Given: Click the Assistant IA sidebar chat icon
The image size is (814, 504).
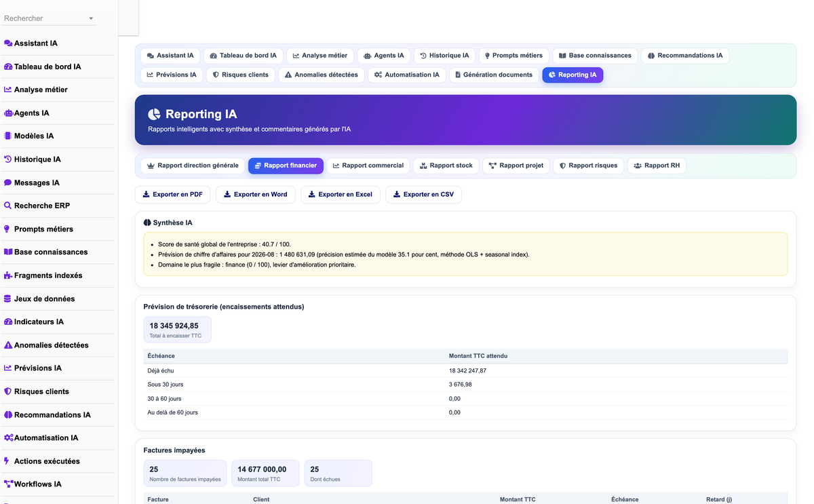Looking at the screenshot, I should coord(8,43).
